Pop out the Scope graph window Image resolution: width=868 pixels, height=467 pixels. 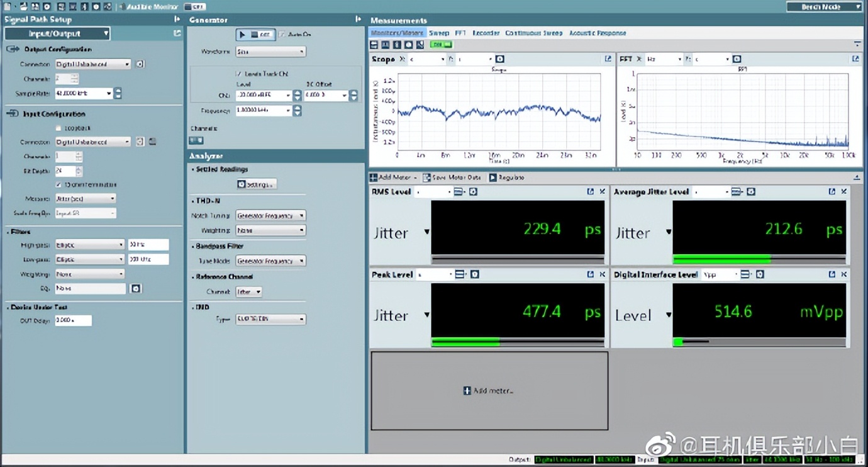[x=608, y=59]
